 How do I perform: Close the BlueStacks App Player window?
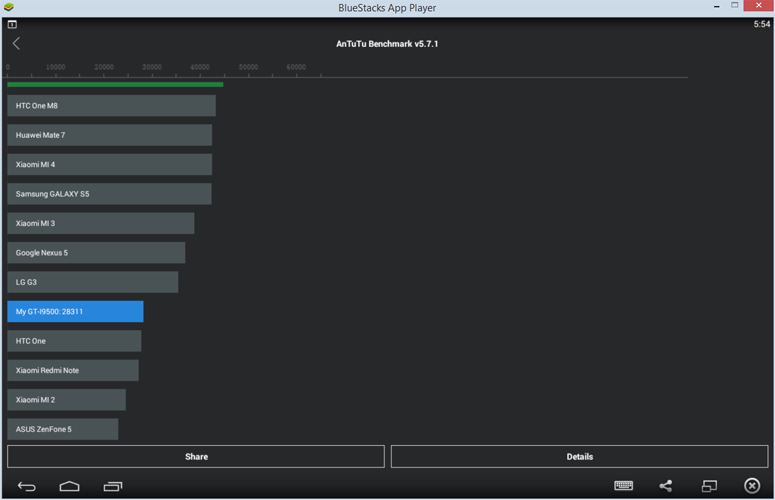tap(759, 5)
